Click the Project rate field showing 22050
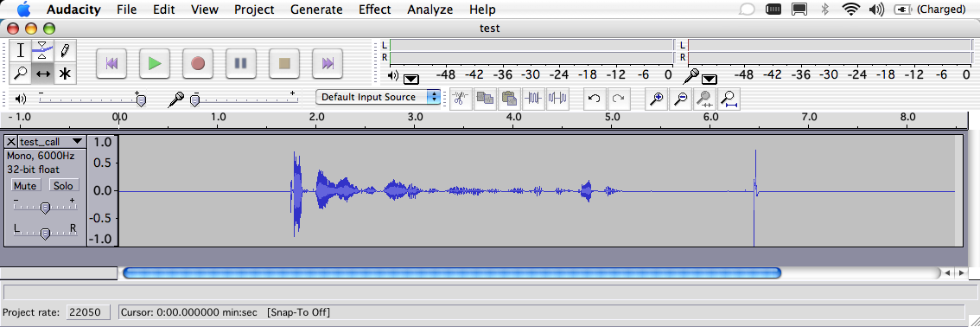 89,312
